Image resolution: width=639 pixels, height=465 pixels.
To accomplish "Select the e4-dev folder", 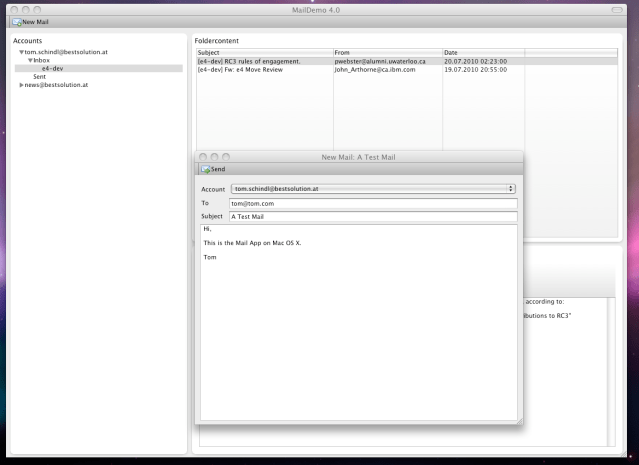I will pos(53,68).
